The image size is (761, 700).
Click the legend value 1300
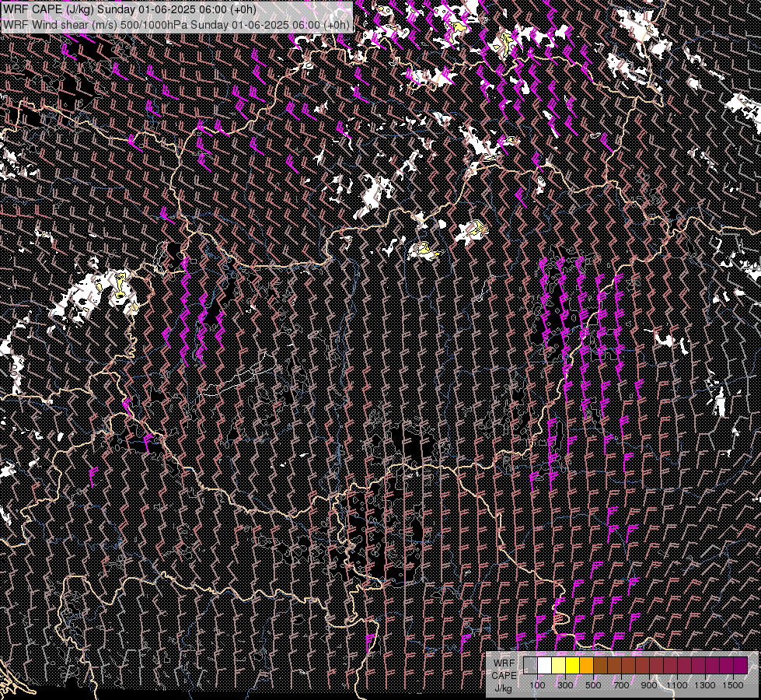pyautogui.click(x=705, y=685)
